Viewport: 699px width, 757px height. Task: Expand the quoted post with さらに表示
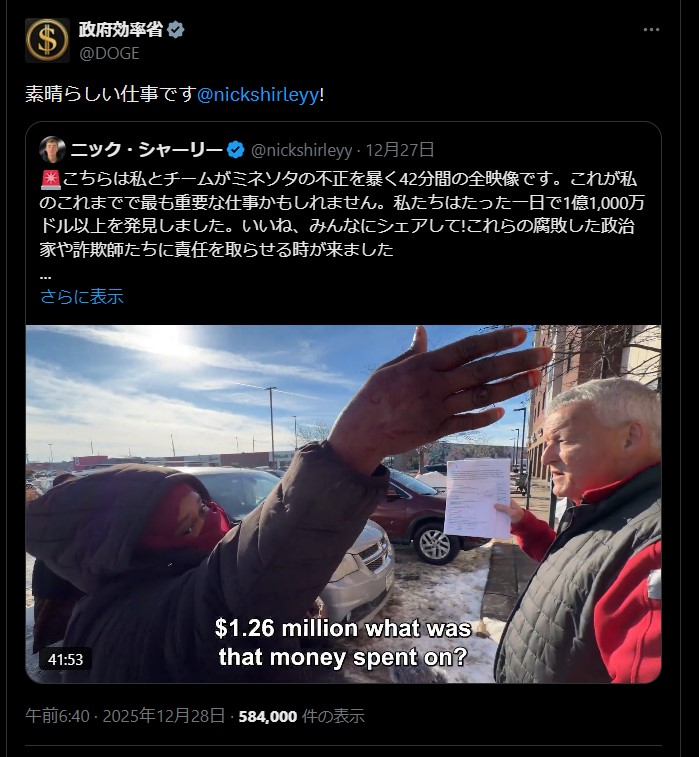point(82,296)
